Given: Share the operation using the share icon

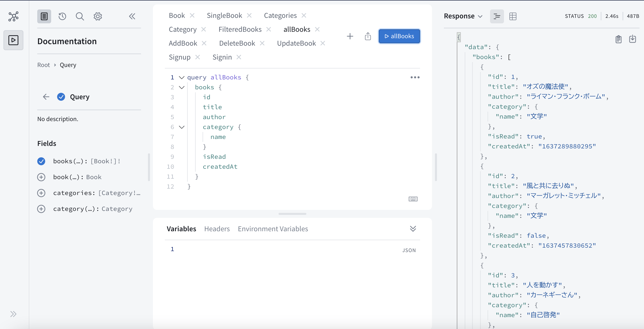Looking at the screenshot, I should [368, 36].
